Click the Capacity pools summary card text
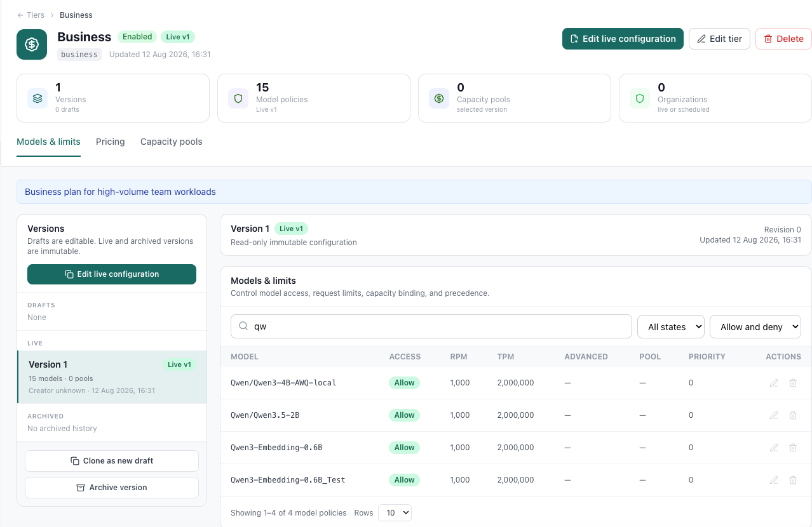Screen dimensions: 812x527 point(484,98)
